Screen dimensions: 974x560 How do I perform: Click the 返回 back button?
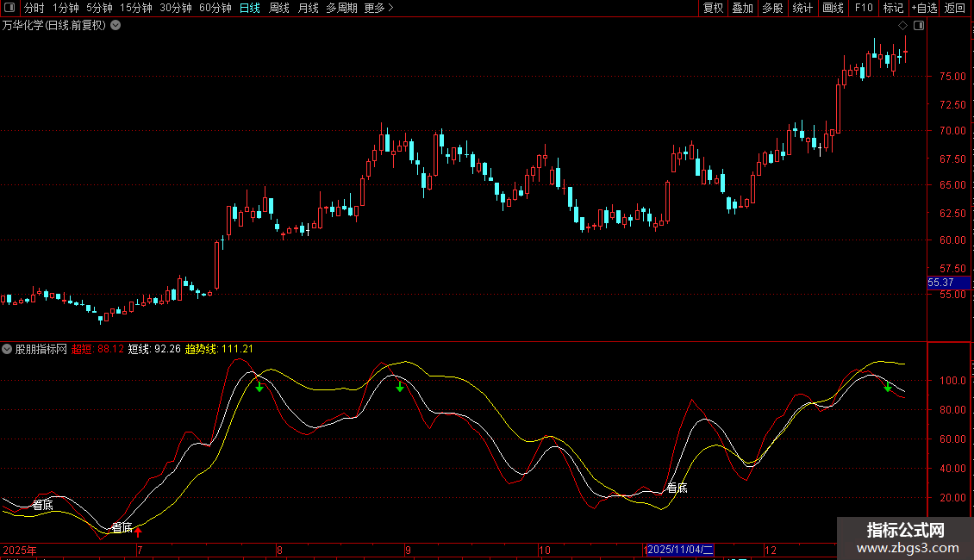point(955,8)
